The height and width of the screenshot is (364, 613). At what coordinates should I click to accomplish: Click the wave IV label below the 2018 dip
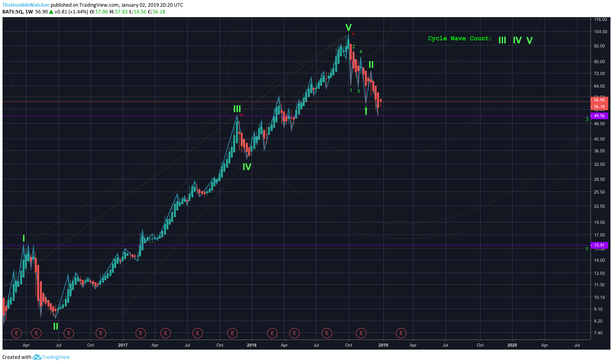click(x=247, y=167)
